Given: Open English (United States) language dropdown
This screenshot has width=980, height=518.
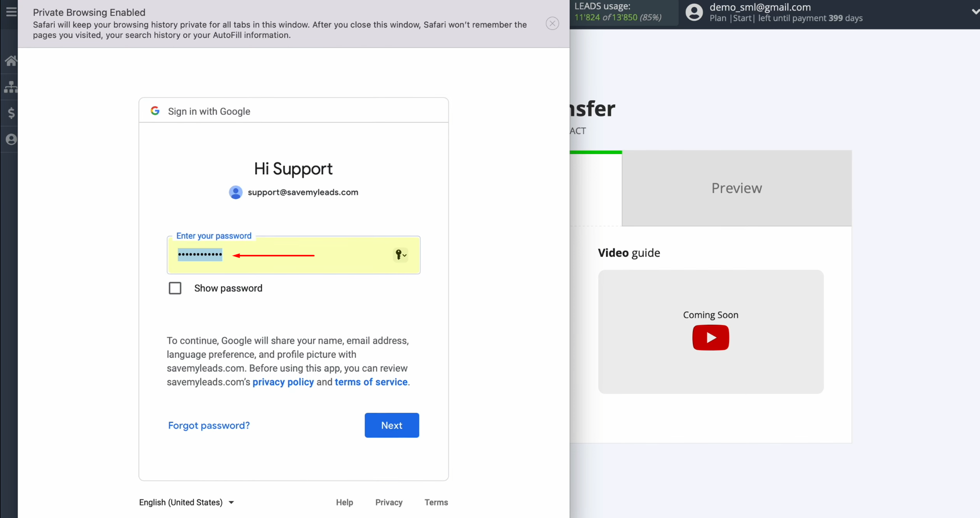Looking at the screenshot, I should click(187, 502).
